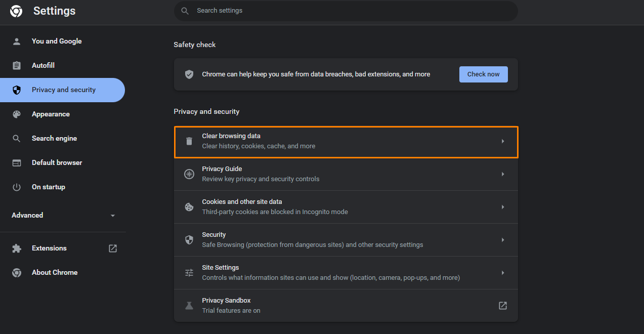Select Privacy and security in sidebar
644x334 pixels.
coord(62,90)
